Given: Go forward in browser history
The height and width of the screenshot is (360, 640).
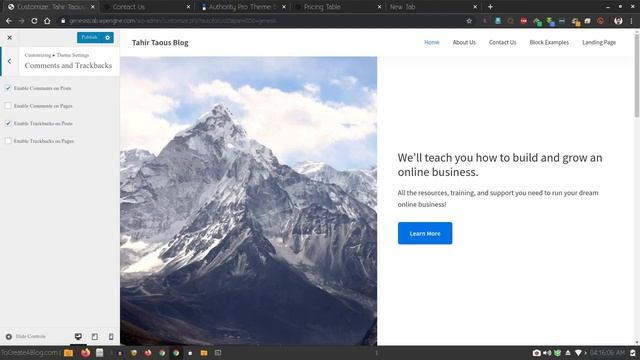Looking at the screenshot, I should click(21, 21).
